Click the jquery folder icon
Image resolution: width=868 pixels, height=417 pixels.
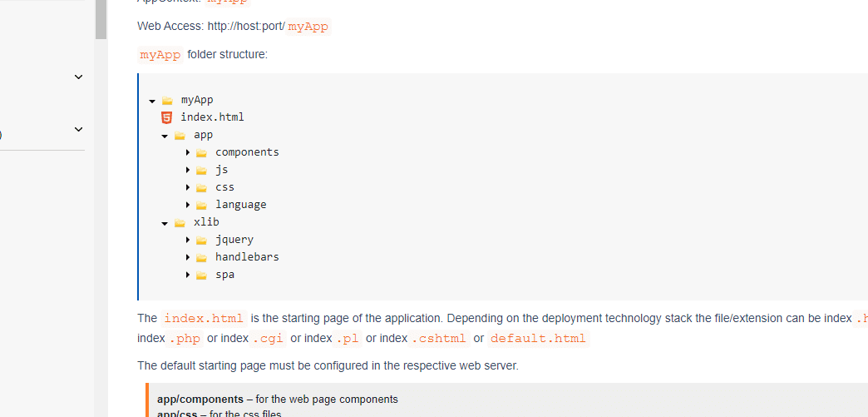[201, 240]
